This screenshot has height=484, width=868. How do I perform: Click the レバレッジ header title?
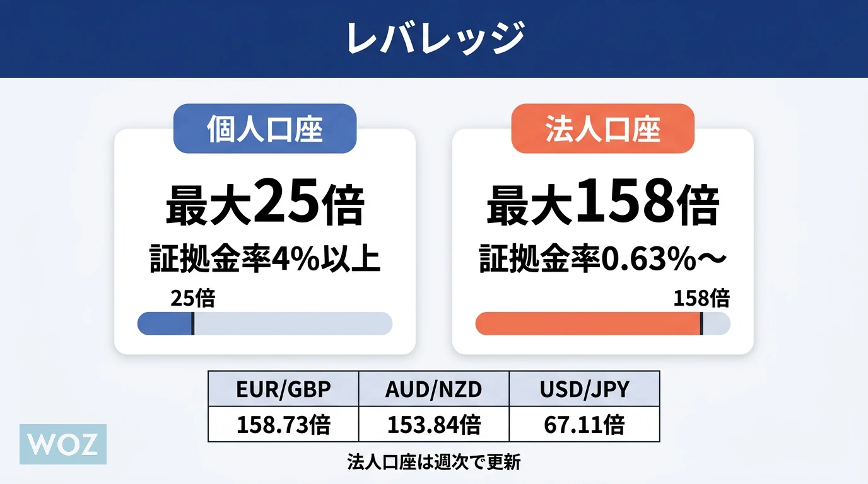(x=434, y=38)
